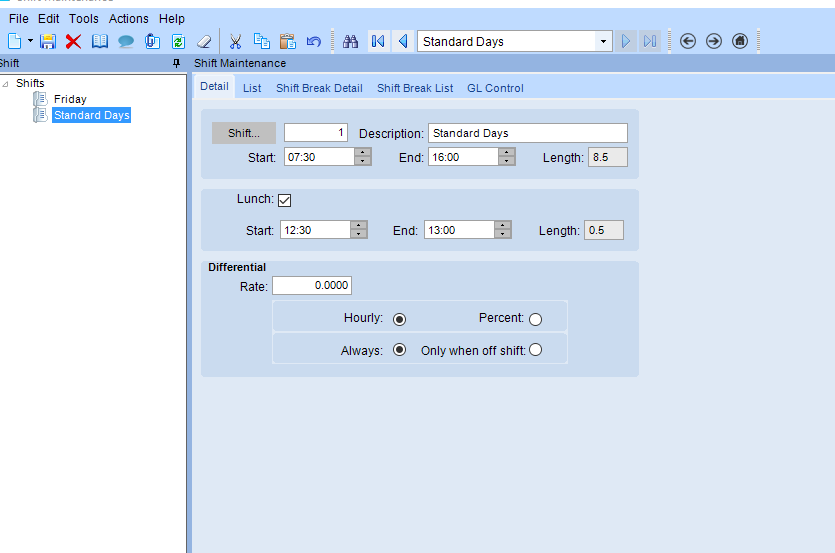This screenshot has height=553, width=835.
Task: Click the circled back arrow icon
Action: [x=688, y=41]
